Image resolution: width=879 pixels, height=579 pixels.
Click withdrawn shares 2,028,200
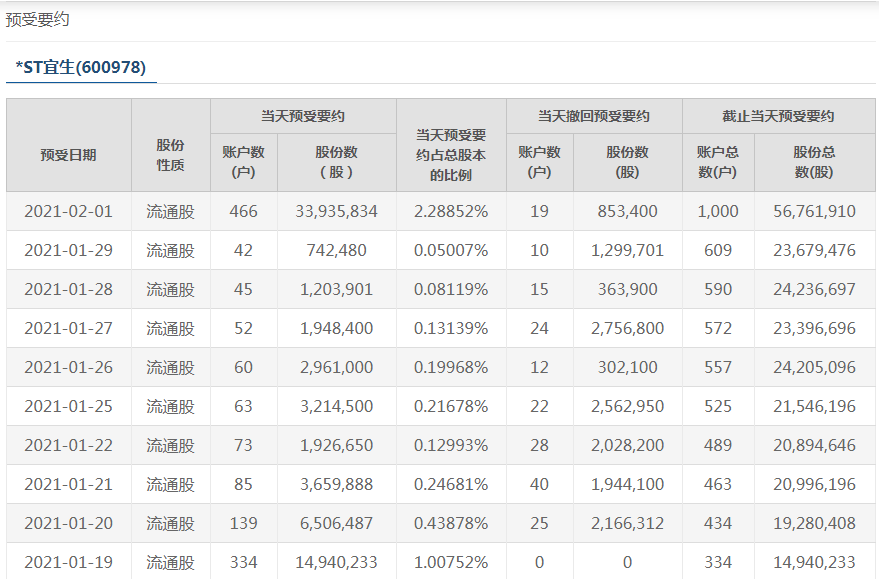point(627,445)
